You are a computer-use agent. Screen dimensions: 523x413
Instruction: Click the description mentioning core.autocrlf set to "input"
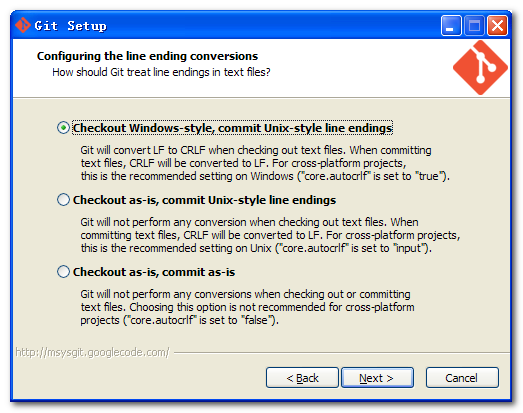270,235
